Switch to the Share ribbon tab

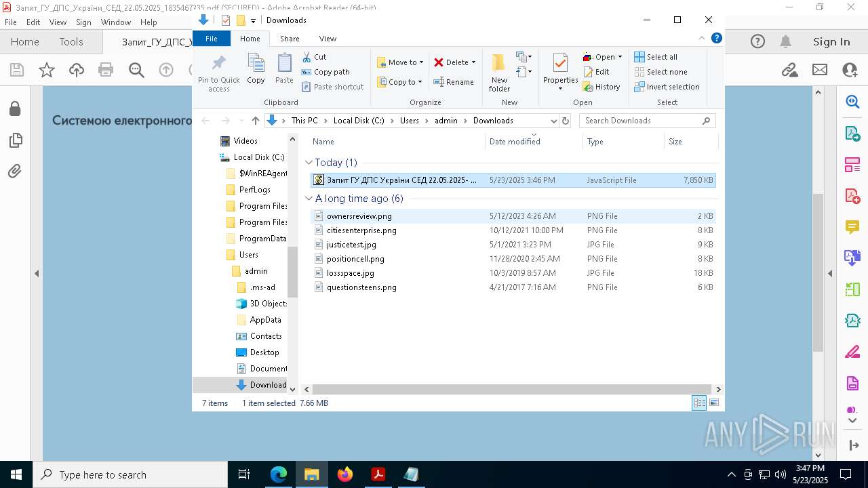tap(290, 39)
